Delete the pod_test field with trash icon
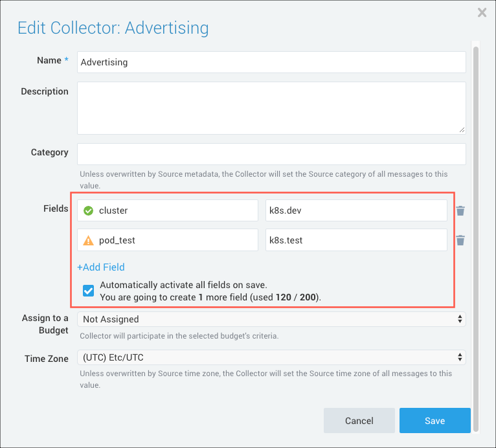496x448 pixels. click(x=460, y=240)
